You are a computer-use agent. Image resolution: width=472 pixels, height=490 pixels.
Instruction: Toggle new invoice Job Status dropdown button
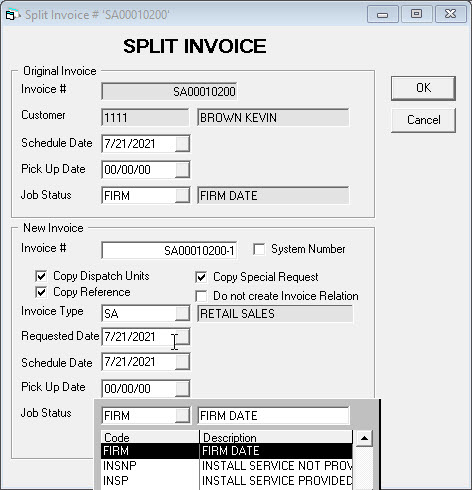[182, 416]
